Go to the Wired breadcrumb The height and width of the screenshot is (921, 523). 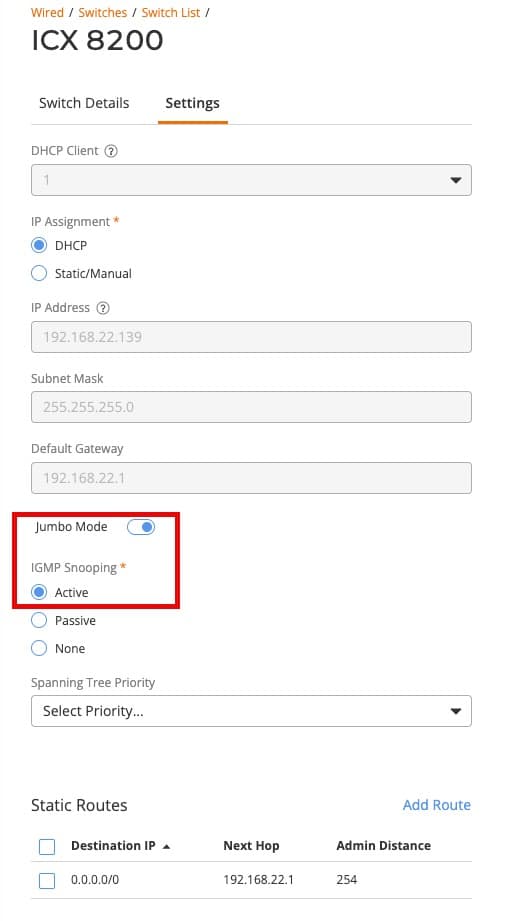click(x=47, y=12)
